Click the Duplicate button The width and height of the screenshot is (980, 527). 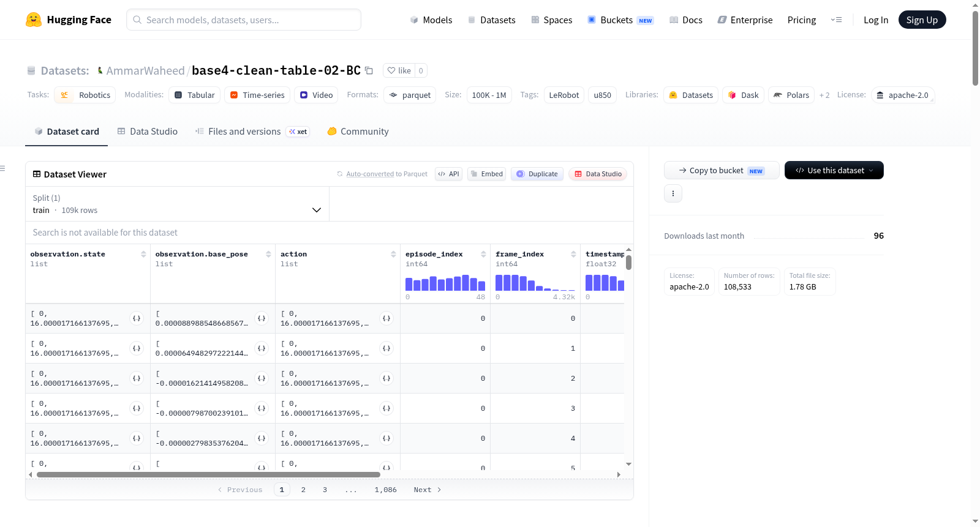point(537,174)
